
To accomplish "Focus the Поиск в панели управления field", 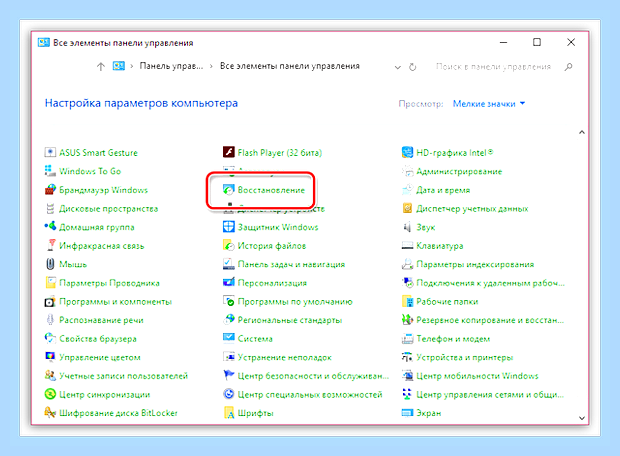I will click(x=493, y=66).
